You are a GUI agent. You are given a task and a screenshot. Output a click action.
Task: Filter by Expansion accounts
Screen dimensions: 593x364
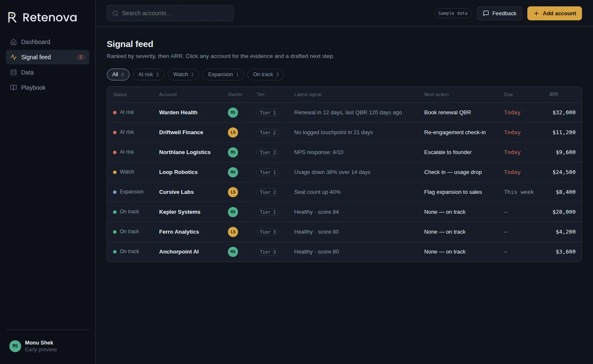coord(223,74)
